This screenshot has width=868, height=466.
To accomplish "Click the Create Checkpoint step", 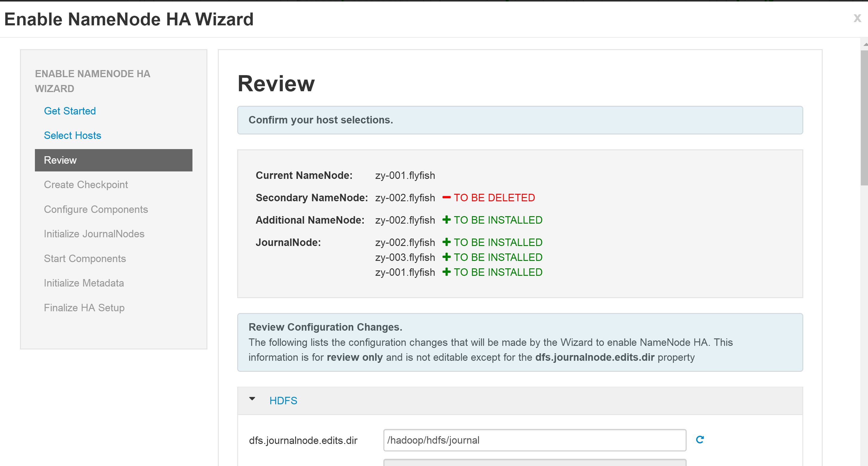I will [86, 184].
